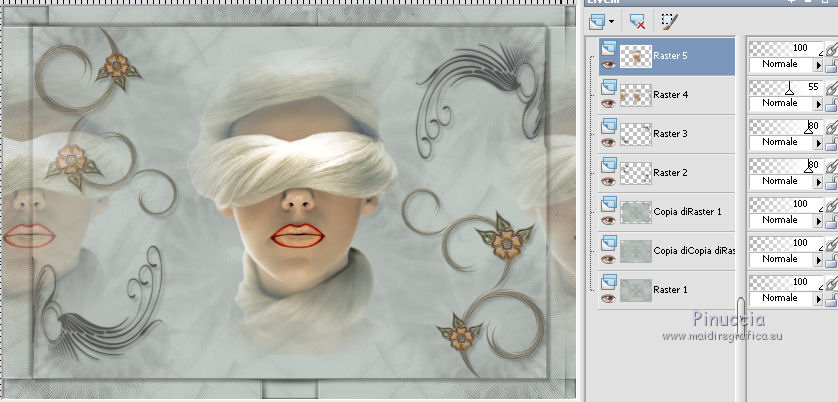Toggle visibility of Raster 4 layer
This screenshot has height=402, width=838.
pos(606,102)
